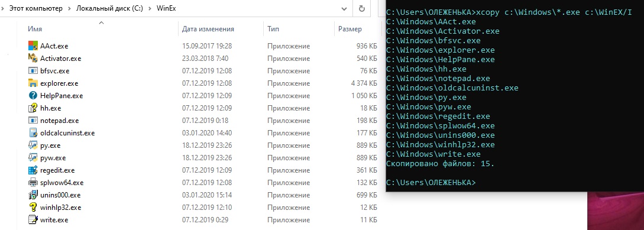Click the console prompt C:\Users\ОЛЕЖЕНЬКА>
This screenshot has height=230, width=644.
tap(431, 182)
